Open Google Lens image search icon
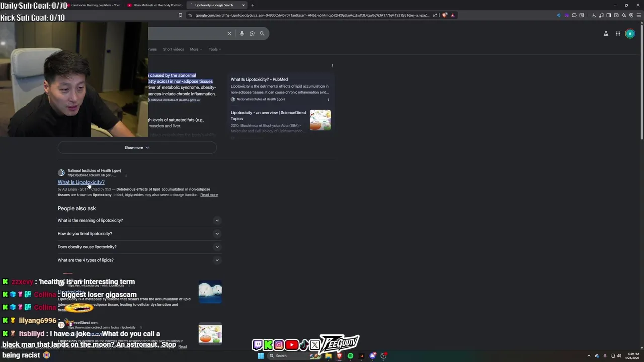Screen dimensions: 644x362 tap(252, 33)
